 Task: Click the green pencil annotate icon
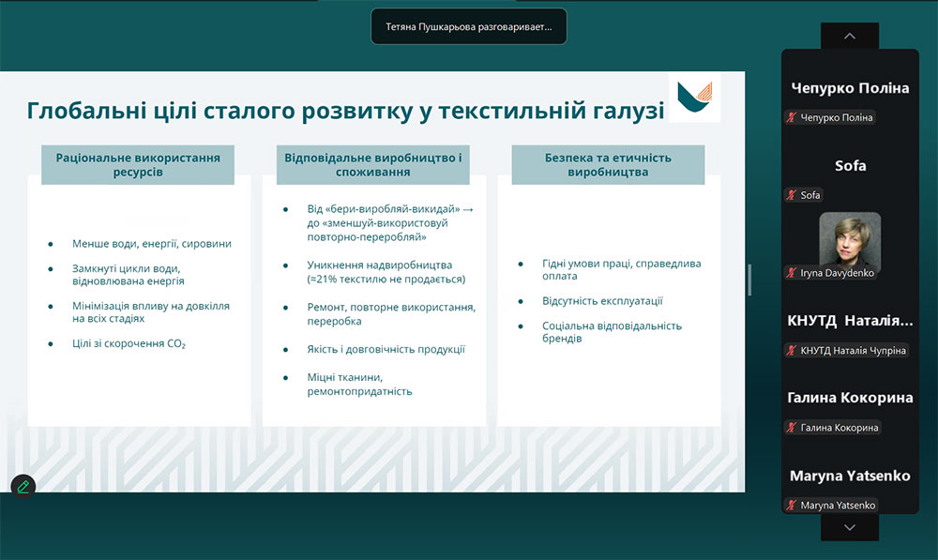(23, 486)
